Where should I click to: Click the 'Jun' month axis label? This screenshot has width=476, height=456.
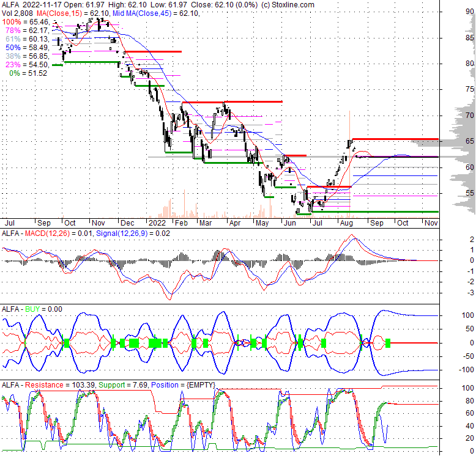[289, 223]
